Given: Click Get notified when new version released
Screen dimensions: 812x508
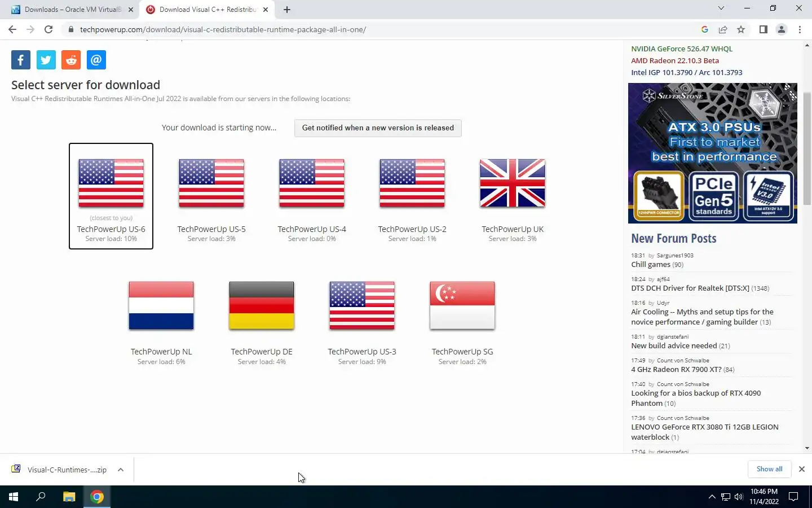Looking at the screenshot, I should 378,128.
